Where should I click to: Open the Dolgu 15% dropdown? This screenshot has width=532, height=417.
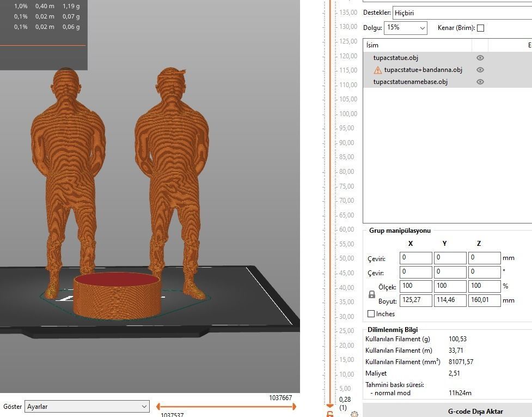click(406, 27)
